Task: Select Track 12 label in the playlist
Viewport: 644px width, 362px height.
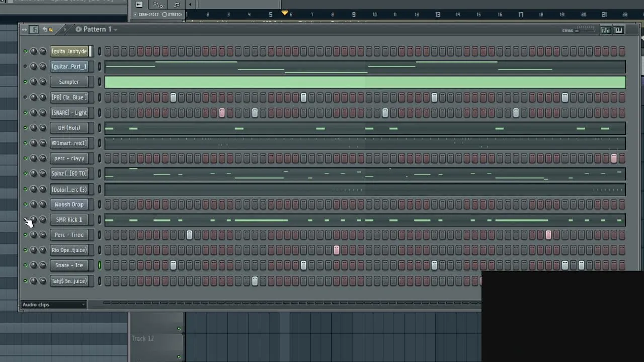Action: tap(143, 339)
